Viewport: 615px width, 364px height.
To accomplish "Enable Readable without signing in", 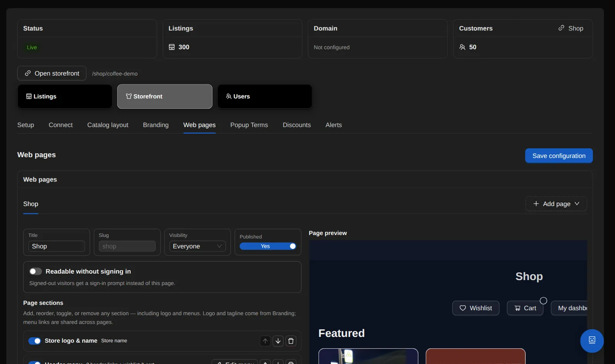I will [x=35, y=271].
